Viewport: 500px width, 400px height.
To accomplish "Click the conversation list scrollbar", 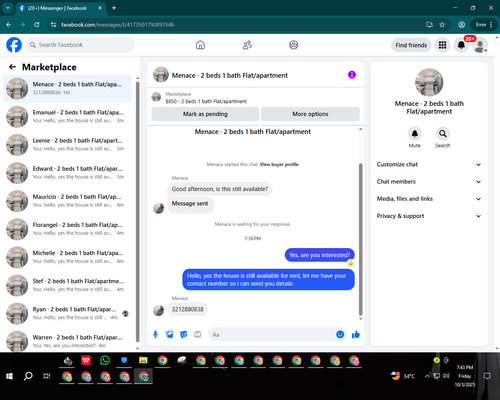I will (x=137, y=211).
